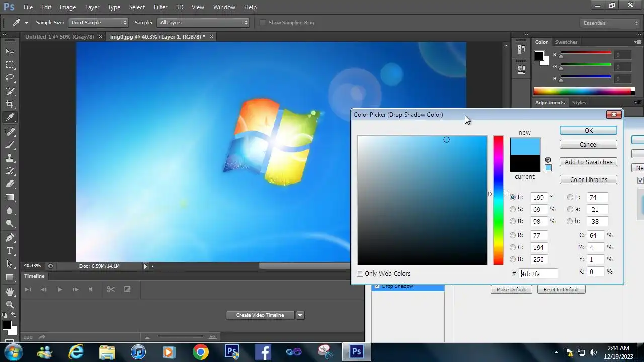Select the G green radio button
This screenshot has height=362, width=644.
(x=513, y=247)
